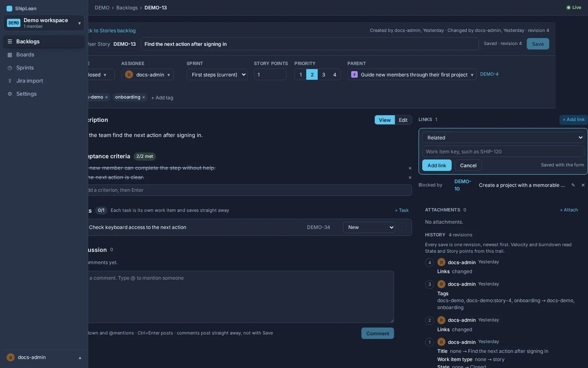Remove the docs-demo tag
Viewport: 588px width, 368px height.
click(106, 97)
